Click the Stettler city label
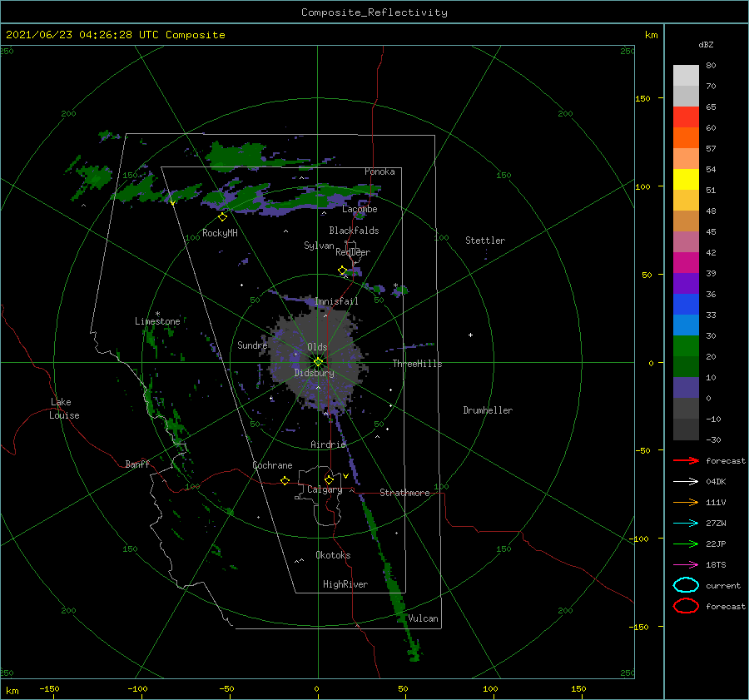This screenshot has height=700, width=749. tap(485, 241)
